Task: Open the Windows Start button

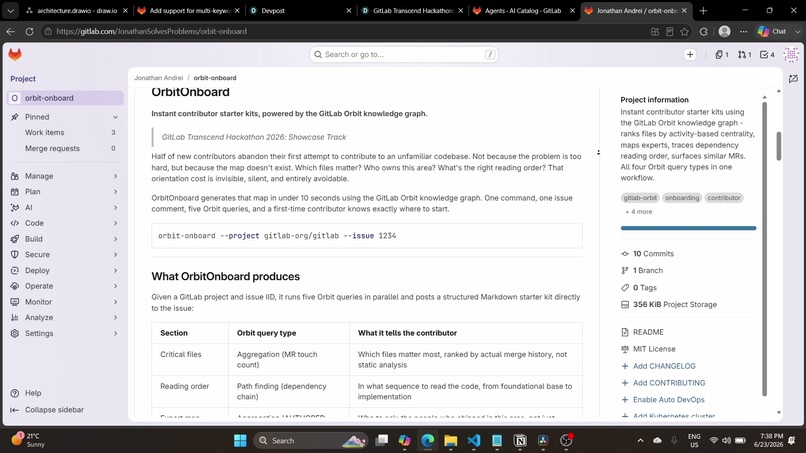Action: point(240,441)
